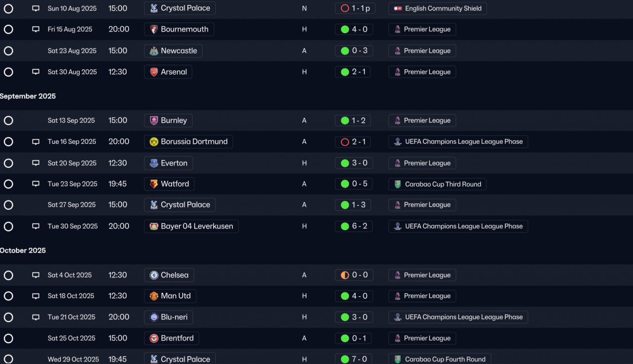Click the Champions League icon on Bayer 04 Leverkusen row
The width and height of the screenshot is (633, 364).
398,226
